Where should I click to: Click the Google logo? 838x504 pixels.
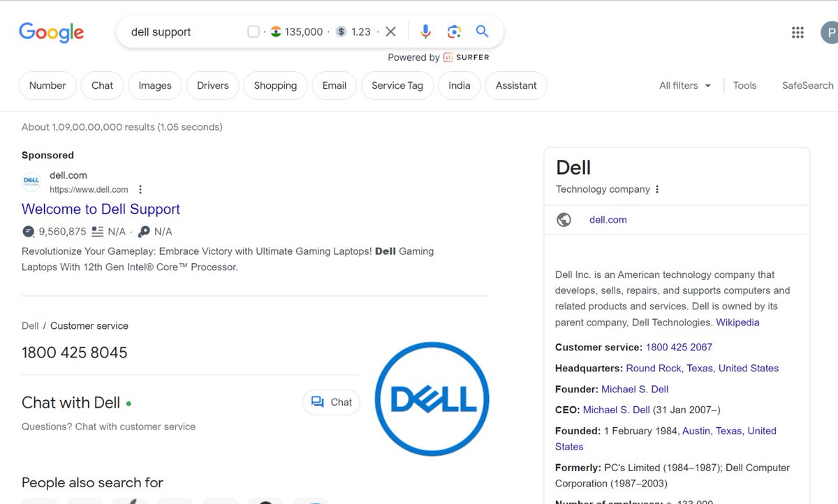(x=51, y=32)
